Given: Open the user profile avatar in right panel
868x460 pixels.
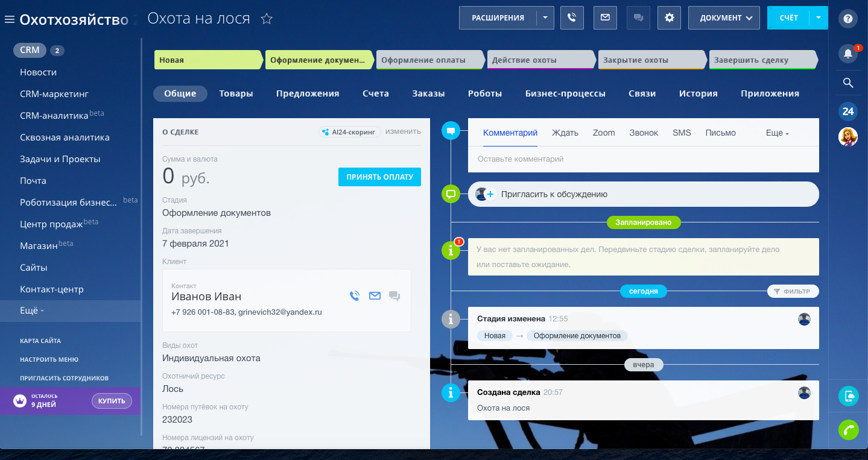Looking at the screenshot, I should [x=848, y=137].
